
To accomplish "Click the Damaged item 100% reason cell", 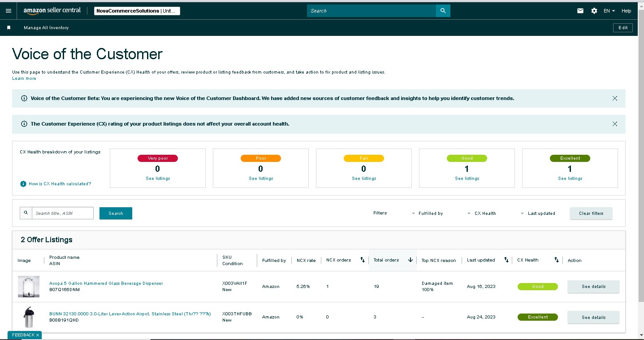I will pos(437,287).
